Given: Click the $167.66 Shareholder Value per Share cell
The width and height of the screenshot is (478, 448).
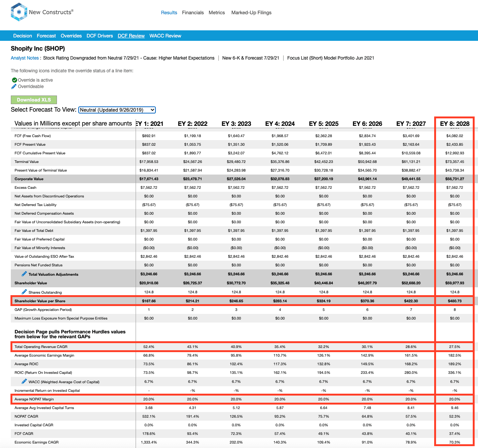Looking at the screenshot, I should (x=149, y=301).
